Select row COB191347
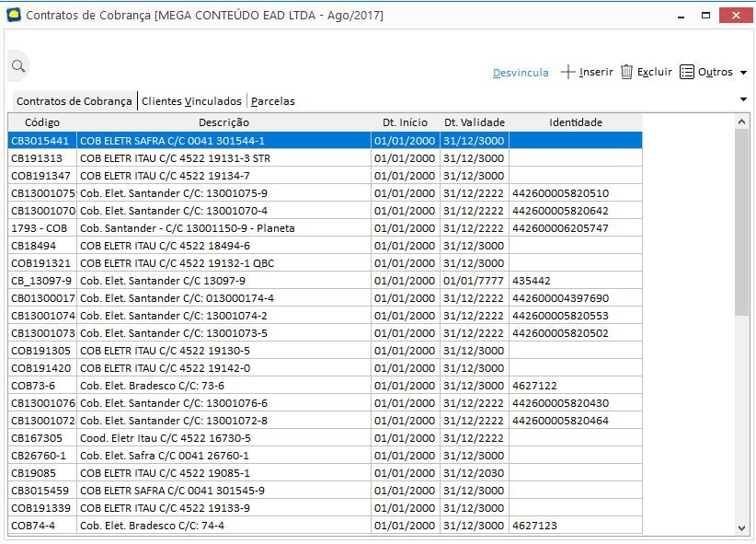This screenshot has height=544, width=756. click(x=325, y=176)
